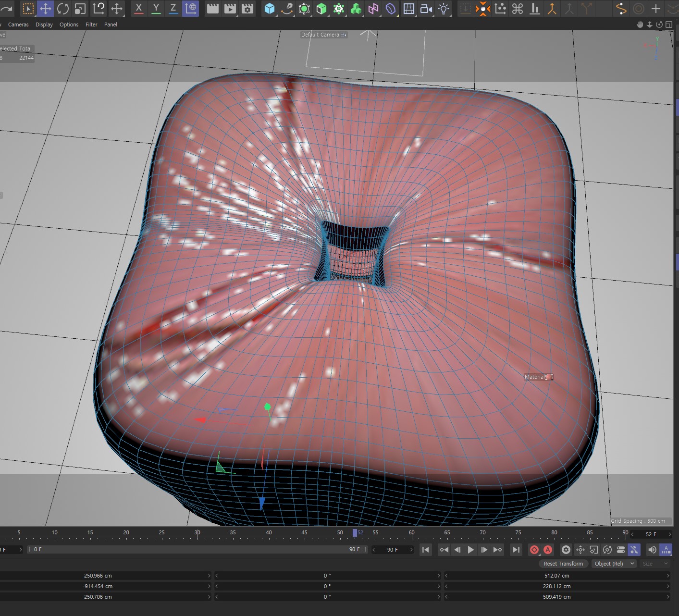The image size is (679, 616).
Task: Open the Deformer bend icon
Action: [391, 9]
